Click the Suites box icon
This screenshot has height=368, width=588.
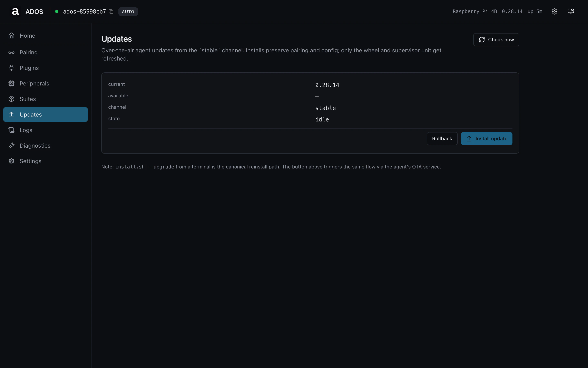(x=11, y=99)
